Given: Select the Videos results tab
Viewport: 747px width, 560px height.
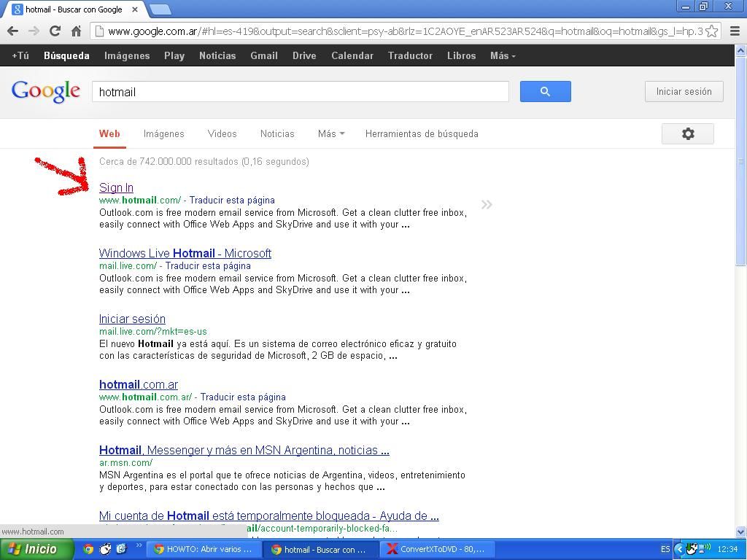Looking at the screenshot, I should [x=222, y=134].
